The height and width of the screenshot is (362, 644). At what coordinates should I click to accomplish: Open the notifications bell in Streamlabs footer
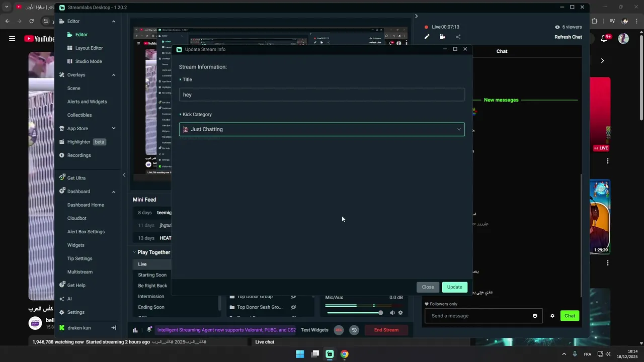click(x=149, y=330)
